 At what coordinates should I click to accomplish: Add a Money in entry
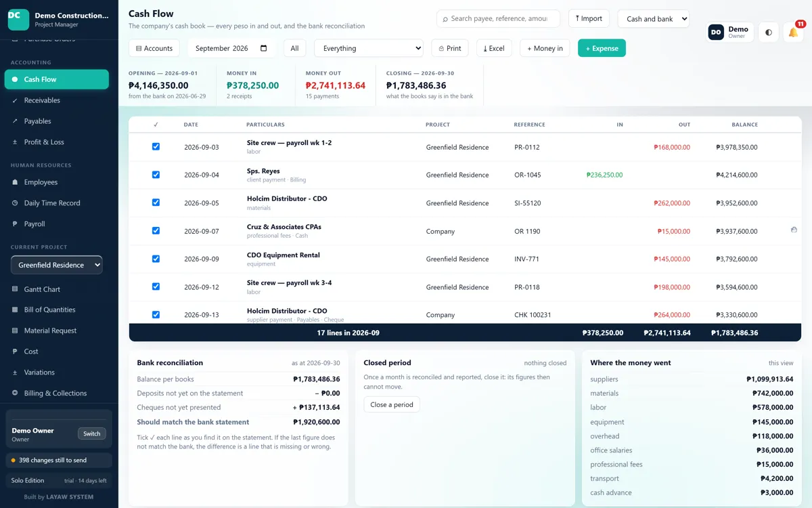(545, 48)
